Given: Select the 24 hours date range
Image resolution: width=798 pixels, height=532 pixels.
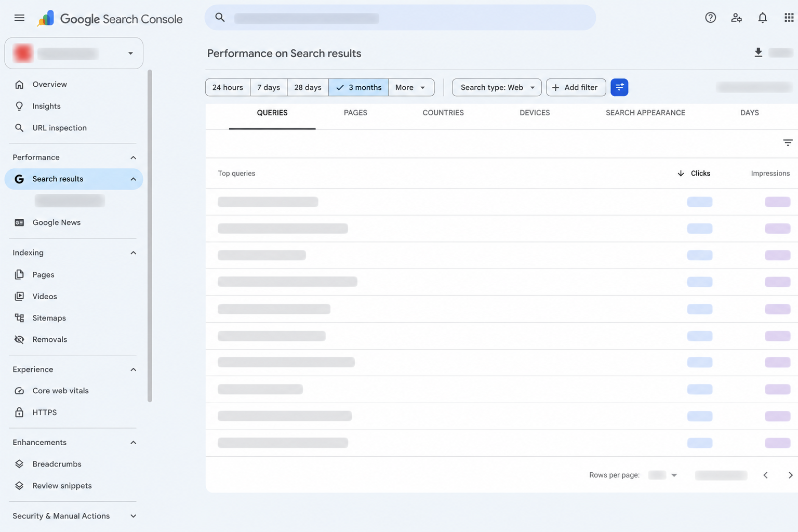Looking at the screenshot, I should [x=228, y=87].
